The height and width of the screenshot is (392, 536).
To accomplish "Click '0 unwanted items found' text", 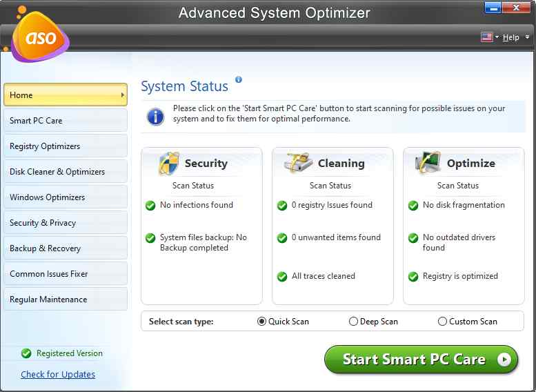I will point(336,237).
